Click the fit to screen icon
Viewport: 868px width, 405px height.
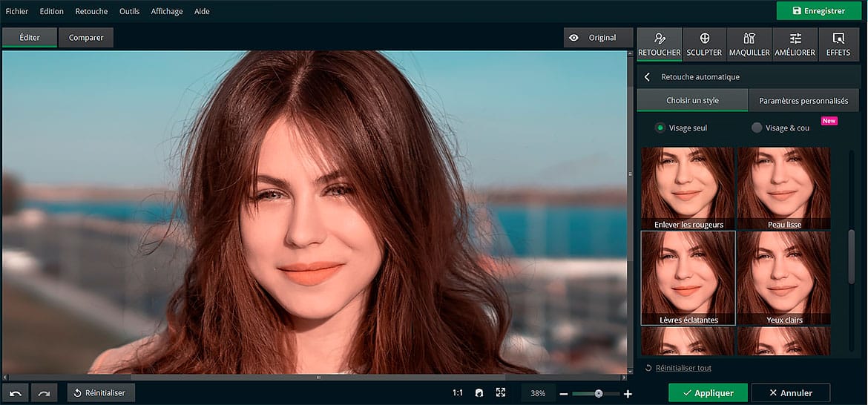pyautogui.click(x=501, y=392)
